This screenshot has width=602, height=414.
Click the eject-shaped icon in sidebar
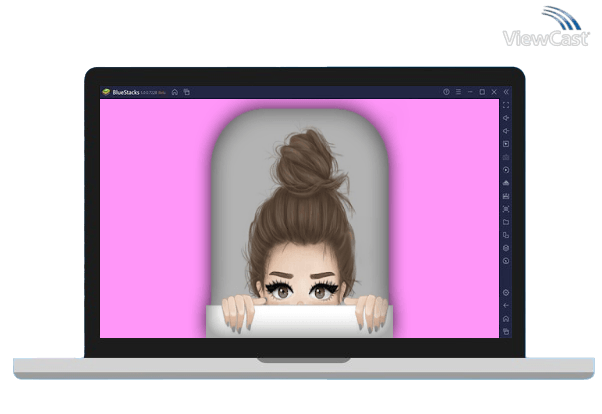(x=506, y=183)
